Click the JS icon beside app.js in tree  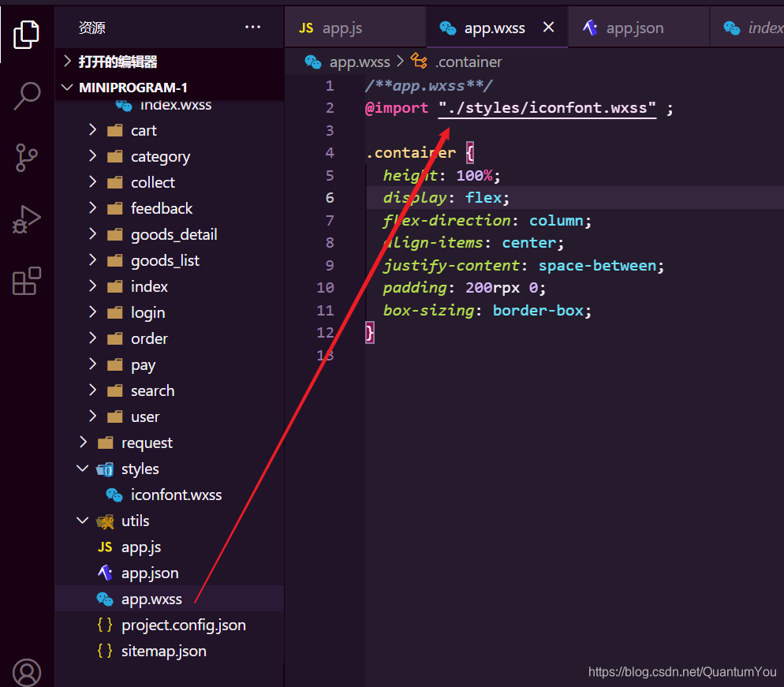click(105, 547)
